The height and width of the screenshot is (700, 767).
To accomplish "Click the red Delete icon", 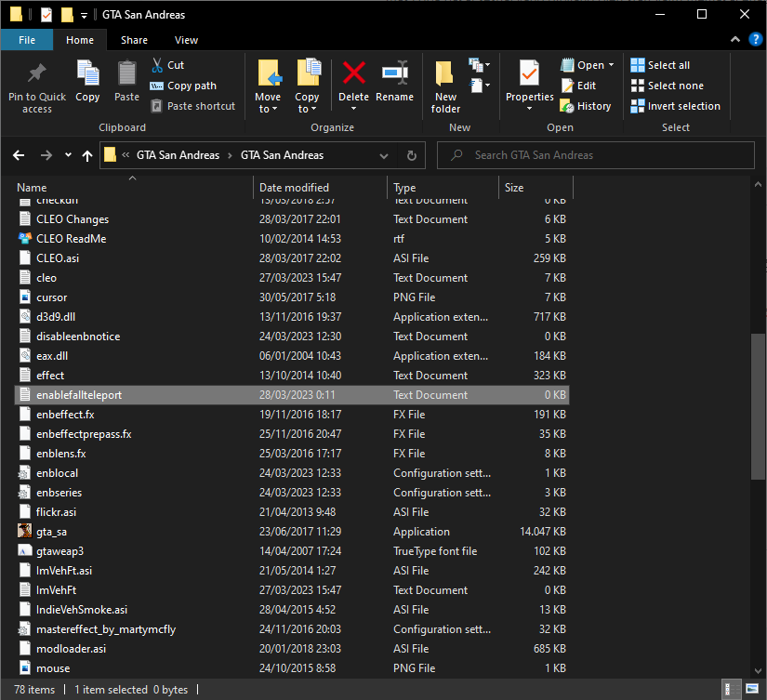I will pos(353,73).
